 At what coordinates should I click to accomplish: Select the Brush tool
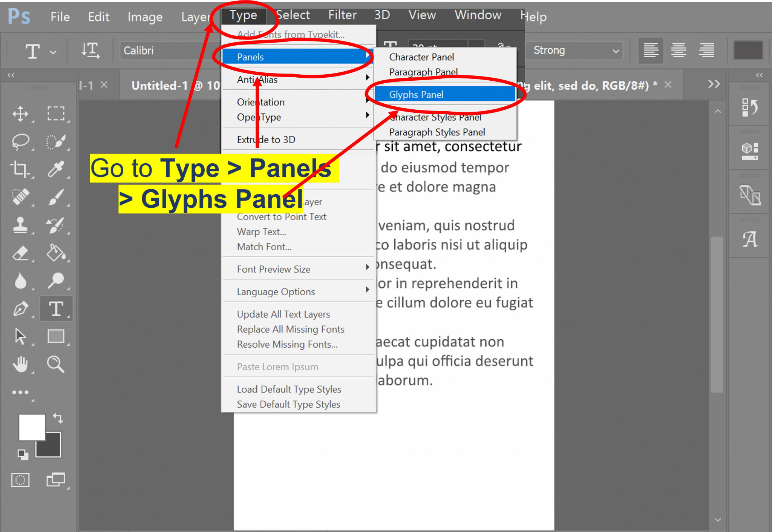pyautogui.click(x=56, y=197)
